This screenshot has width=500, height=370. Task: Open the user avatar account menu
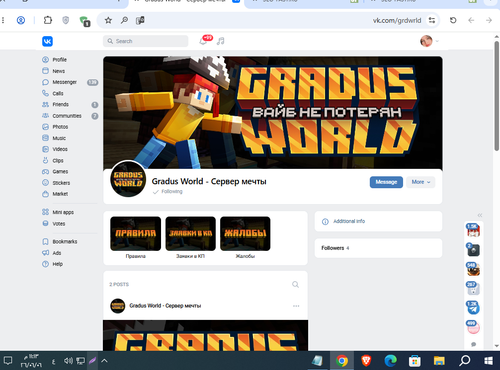[429, 41]
